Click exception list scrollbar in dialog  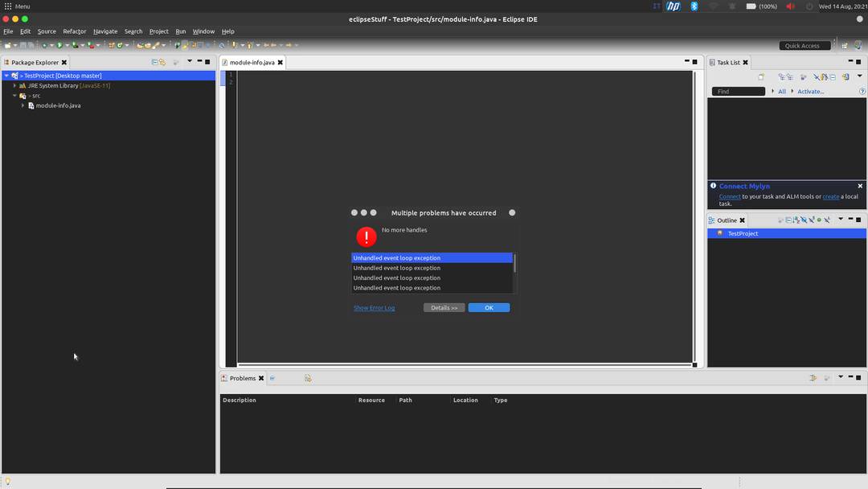[x=515, y=264]
